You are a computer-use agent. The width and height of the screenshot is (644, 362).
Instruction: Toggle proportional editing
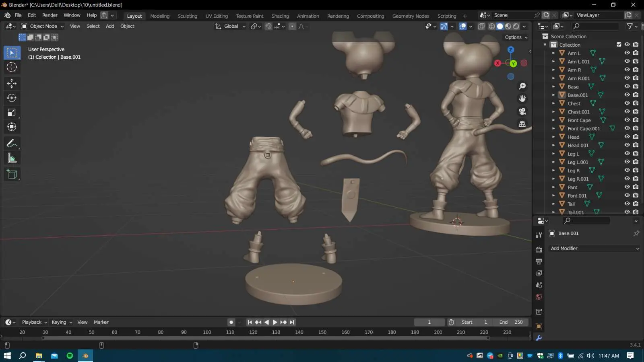292,26
